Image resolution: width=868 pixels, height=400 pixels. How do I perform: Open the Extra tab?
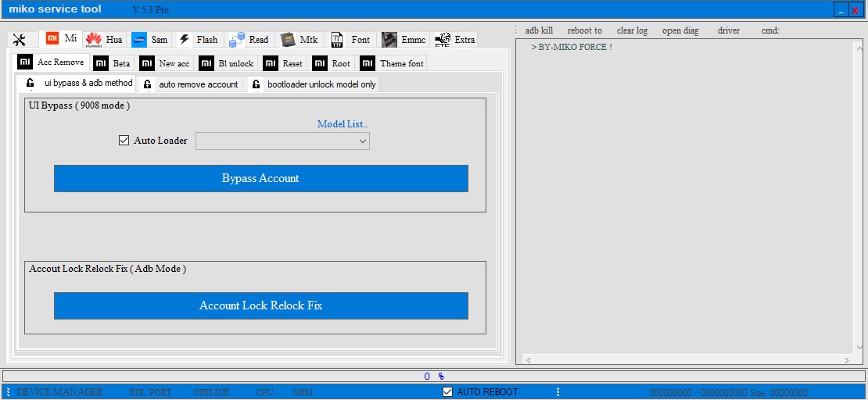pyautogui.click(x=455, y=40)
